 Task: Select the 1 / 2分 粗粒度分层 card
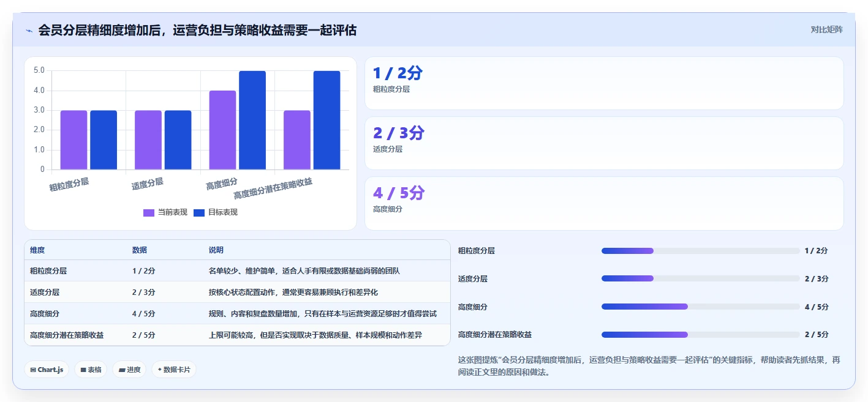click(604, 83)
